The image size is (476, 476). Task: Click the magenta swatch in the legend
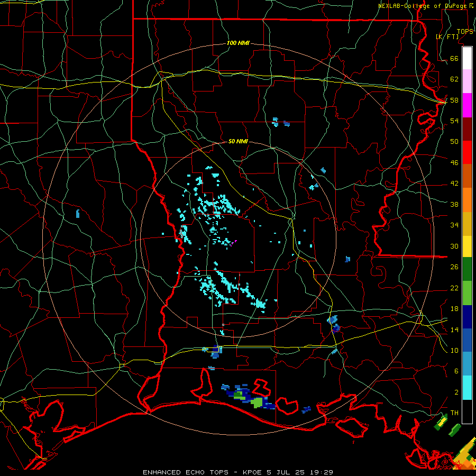click(x=467, y=105)
